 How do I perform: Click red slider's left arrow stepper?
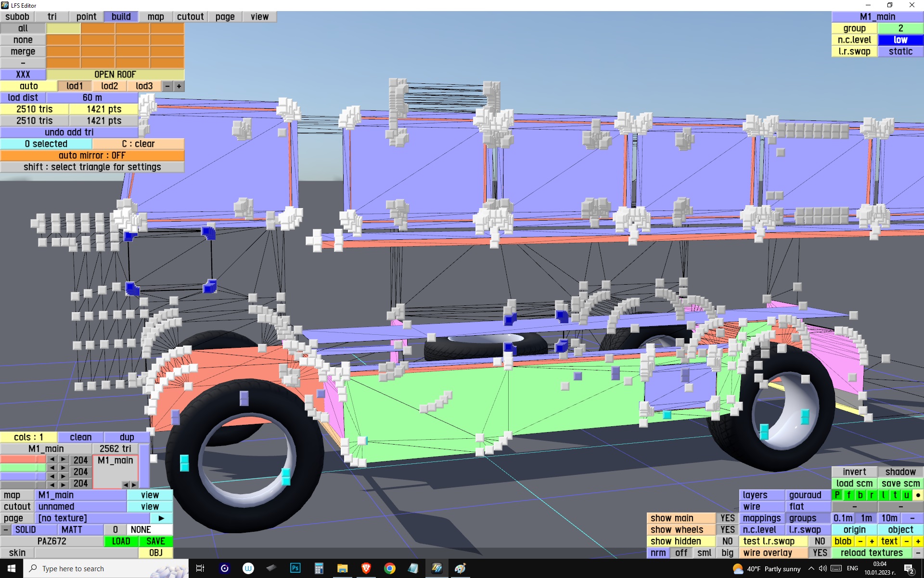pyautogui.click(x=52, y=460)
